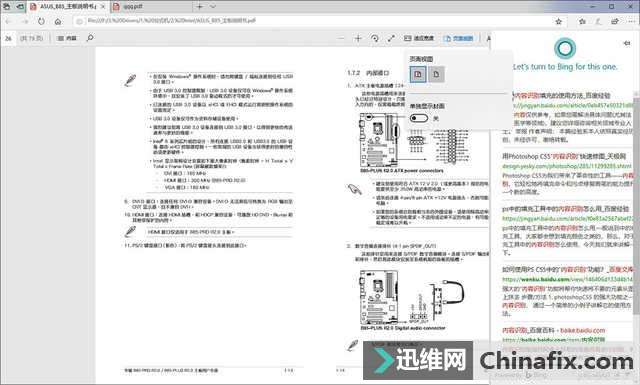Image resolution: width=640 pixels, height=385 pixels.
Task: Enter PDF full-screen view
Action: click(391, 38)
